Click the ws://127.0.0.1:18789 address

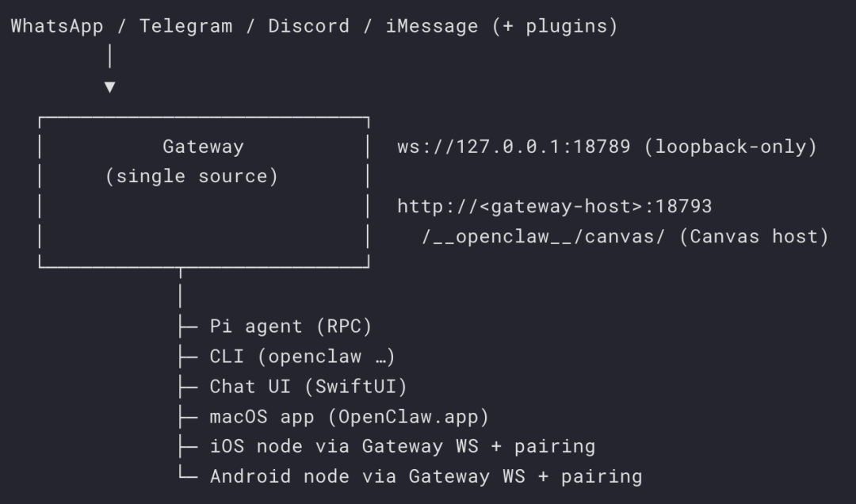514,147
